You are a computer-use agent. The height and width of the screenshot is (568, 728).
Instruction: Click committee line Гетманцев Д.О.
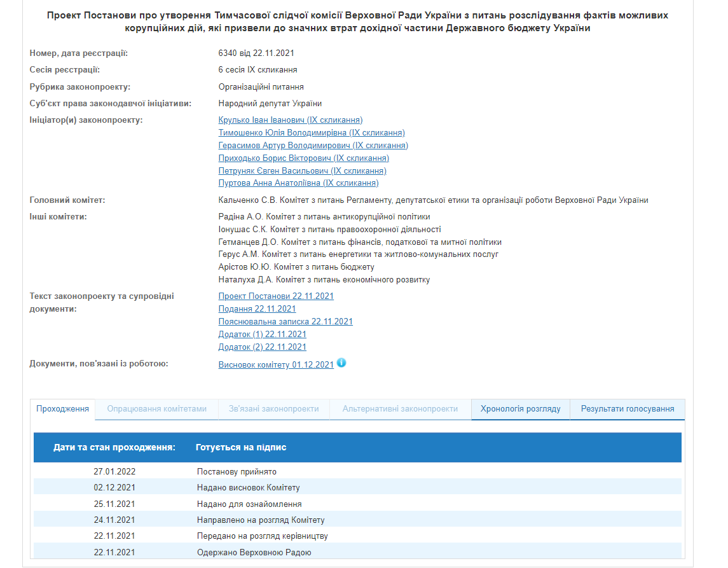pyautogui.click(x=360, y=242)
